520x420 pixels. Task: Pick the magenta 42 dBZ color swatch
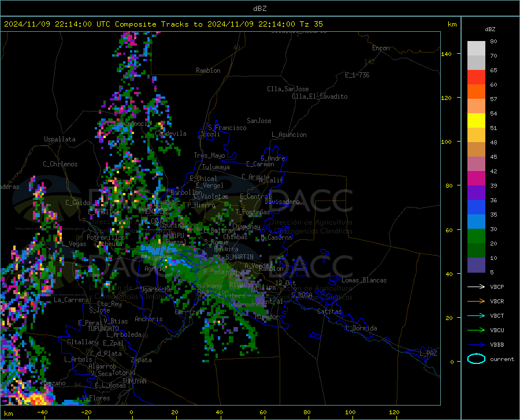476,179
